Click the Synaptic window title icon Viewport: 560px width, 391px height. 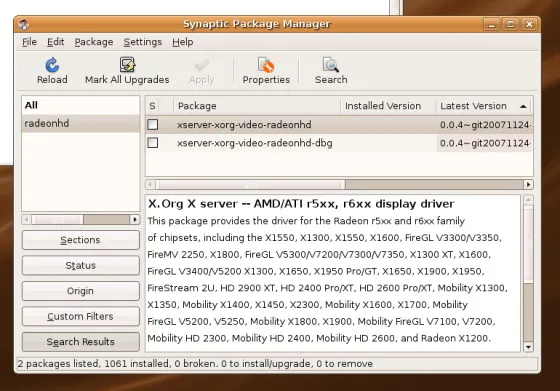24,24
